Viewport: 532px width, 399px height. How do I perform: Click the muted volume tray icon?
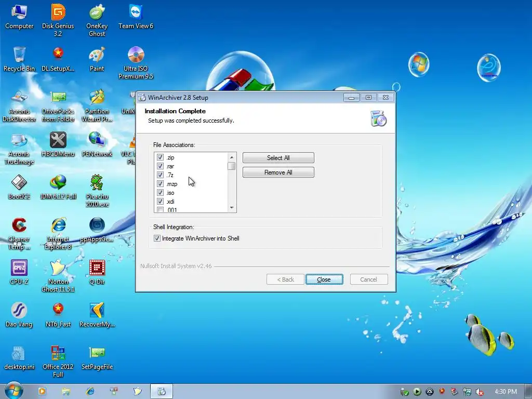point(479,392)
